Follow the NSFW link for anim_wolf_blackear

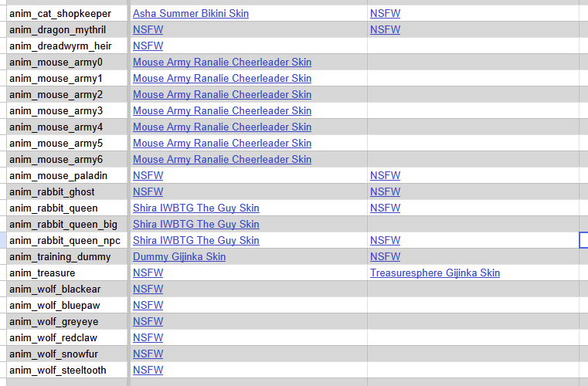pyautogui.click(x=148, y=289)
